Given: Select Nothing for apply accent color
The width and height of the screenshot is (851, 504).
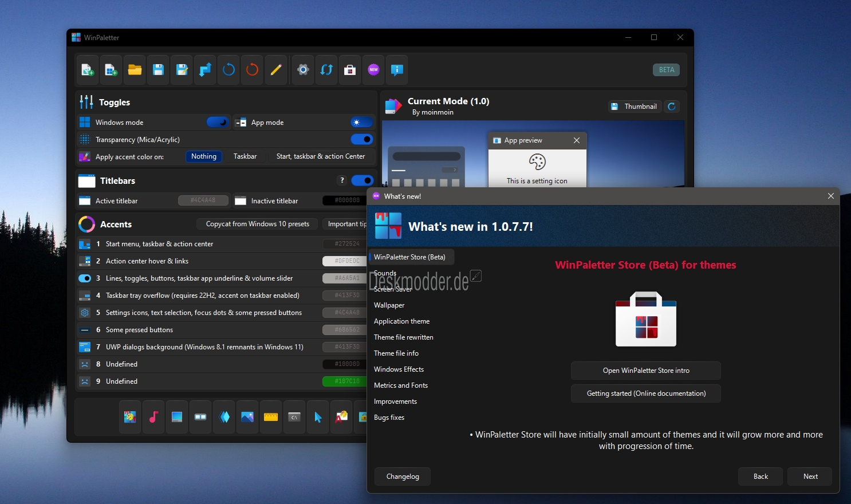Looking at the screenshot, I should 204,156.
